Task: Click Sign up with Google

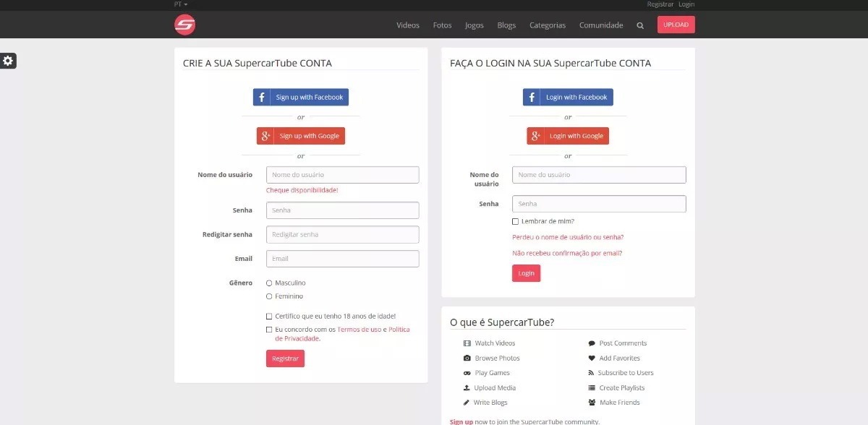Action: [x=301, y=136]
